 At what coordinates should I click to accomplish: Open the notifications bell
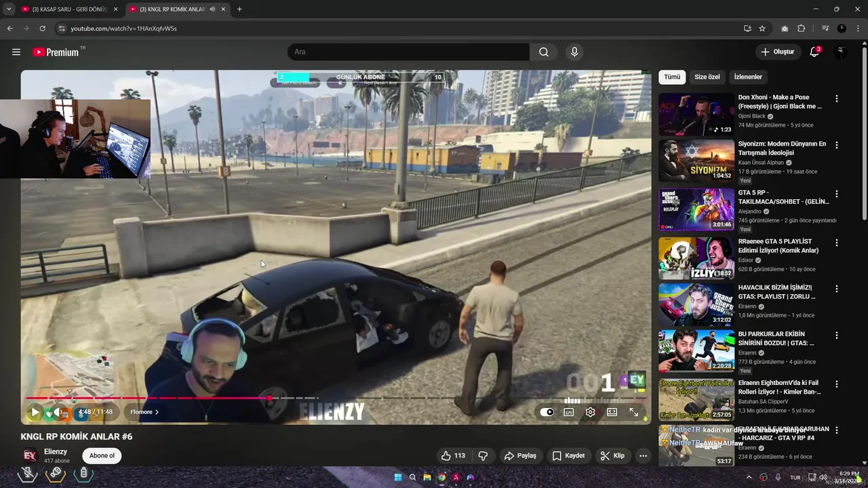[814, 52]
